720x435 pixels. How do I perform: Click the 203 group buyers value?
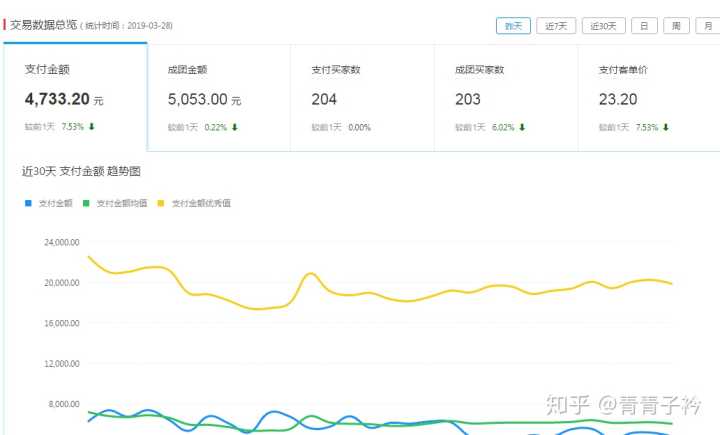(x=467, y=99)
